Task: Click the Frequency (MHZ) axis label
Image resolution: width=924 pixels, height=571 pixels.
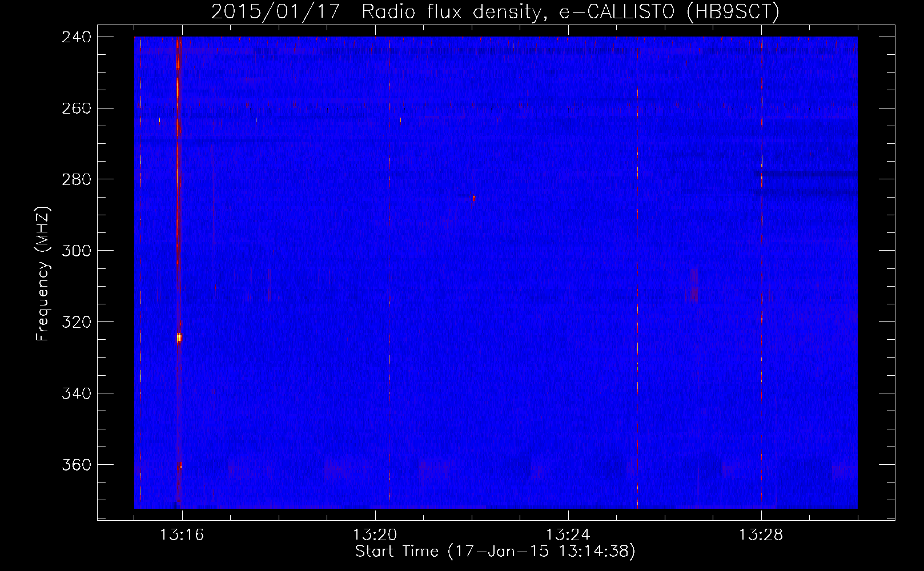Action: coord(43,274)
